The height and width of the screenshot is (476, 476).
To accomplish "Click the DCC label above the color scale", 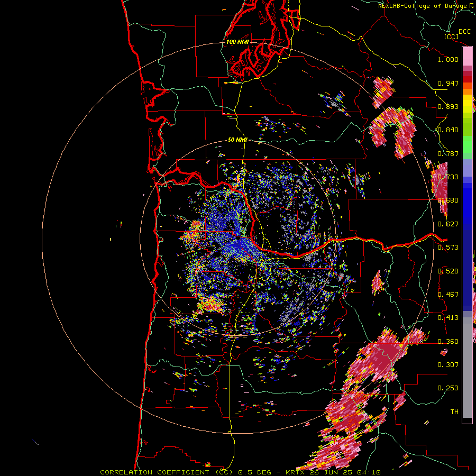I will coord(464,32).
